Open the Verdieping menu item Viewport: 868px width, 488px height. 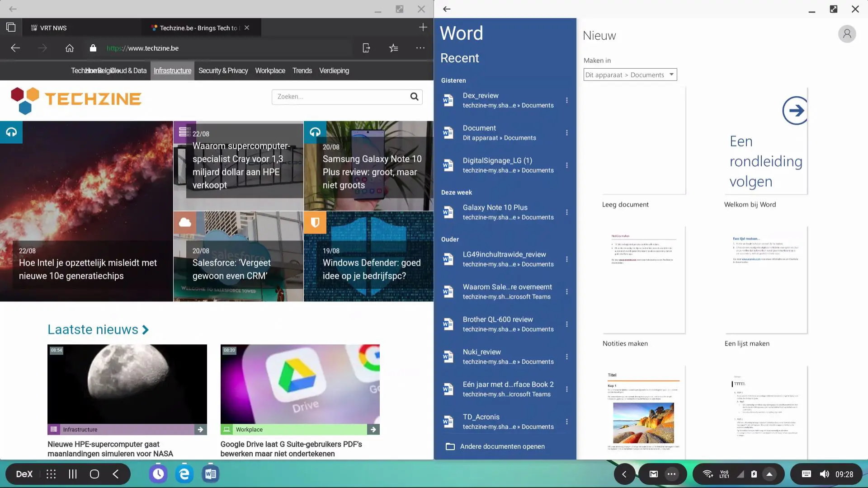(334, 71)
